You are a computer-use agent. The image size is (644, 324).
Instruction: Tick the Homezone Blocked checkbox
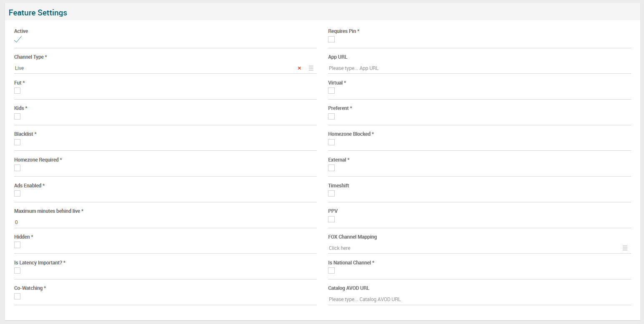(x=331, y=142)
